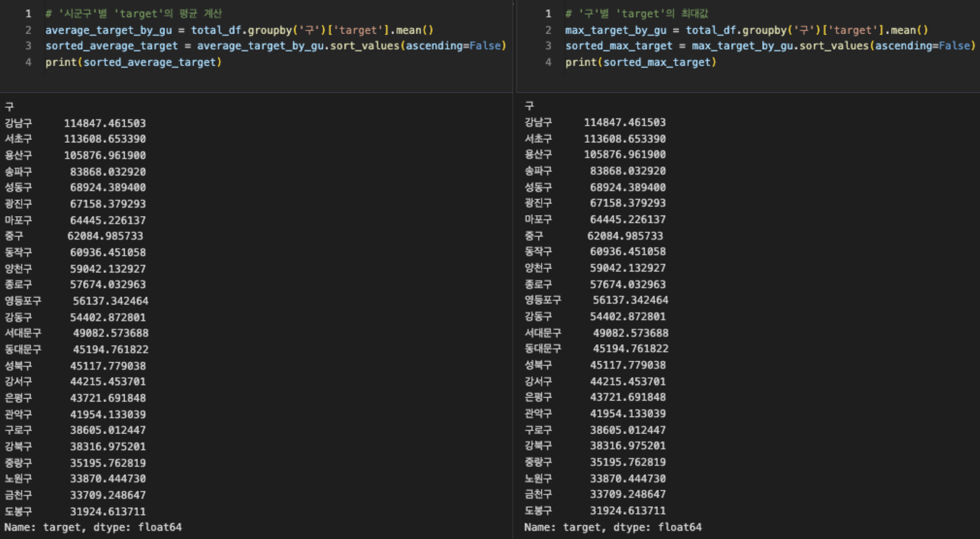This screenshot has height=539, width=980.
Task: Click 강북구 row in left output
Action: coord(75,447)
